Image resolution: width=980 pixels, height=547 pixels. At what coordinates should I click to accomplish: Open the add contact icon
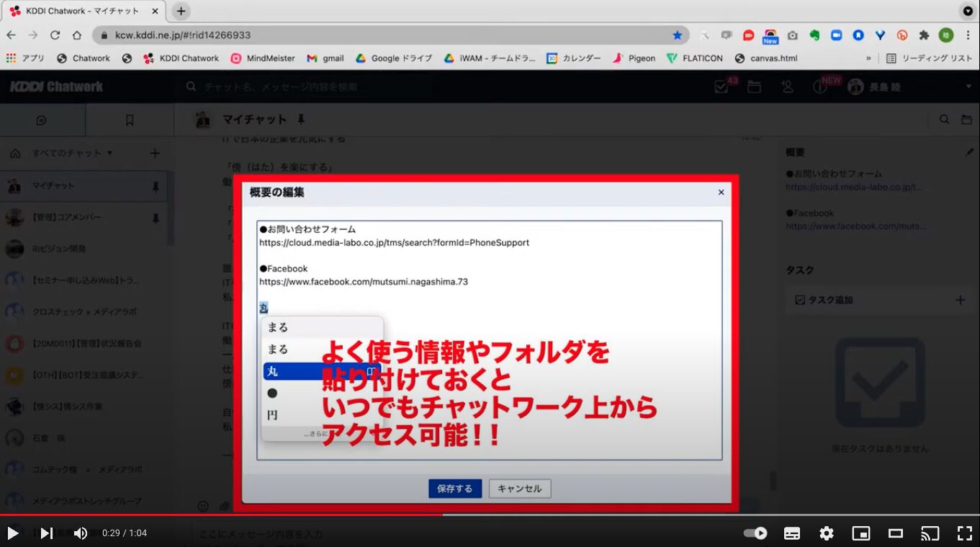[787, 86]
